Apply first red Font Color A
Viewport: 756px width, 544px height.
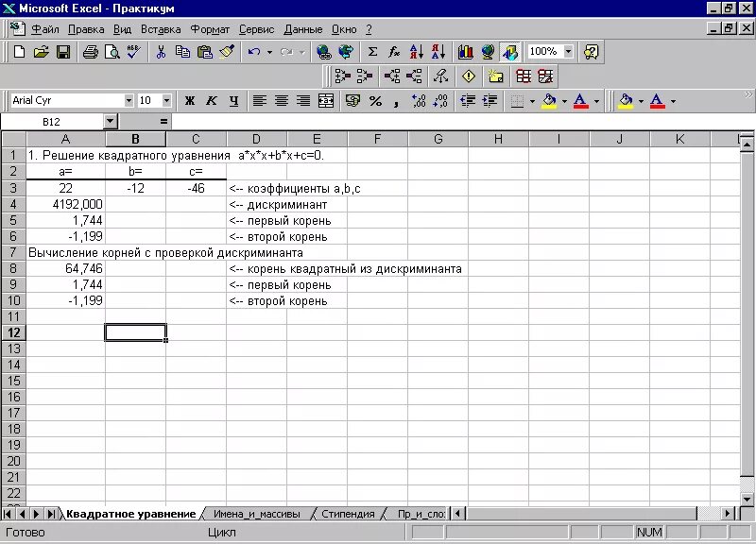(581, 101)
